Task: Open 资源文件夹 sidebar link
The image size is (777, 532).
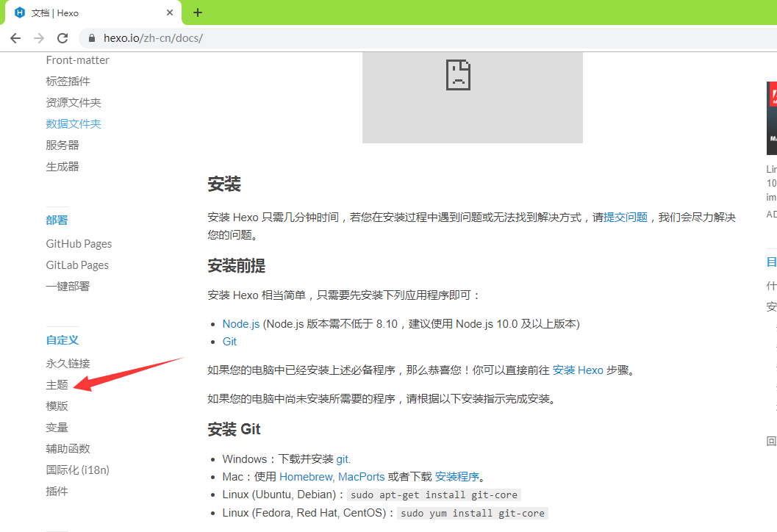Action: click(74, 103)
